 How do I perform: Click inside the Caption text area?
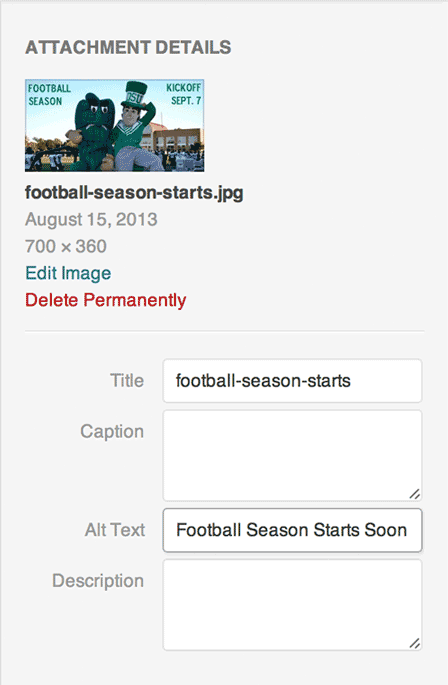pyautogui.click(x=292, y=456)
